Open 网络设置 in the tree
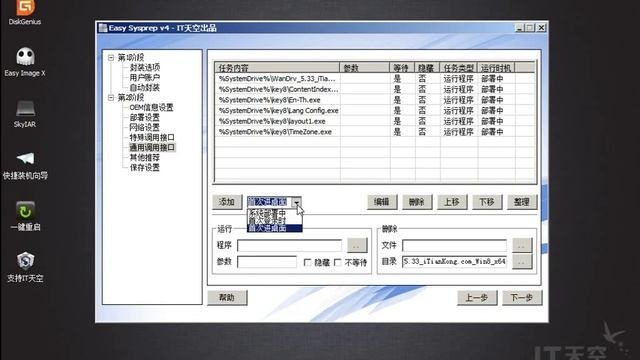640x360 pixels. tap(144, 127)
